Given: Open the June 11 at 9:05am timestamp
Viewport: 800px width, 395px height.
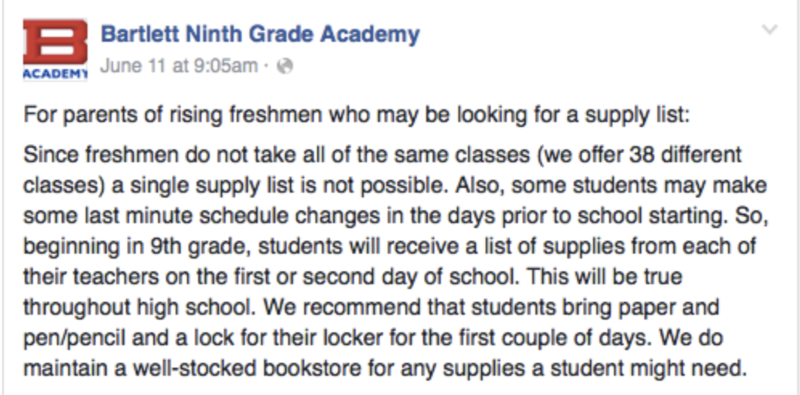Looking at the screenshot, I should coord(179,66).
